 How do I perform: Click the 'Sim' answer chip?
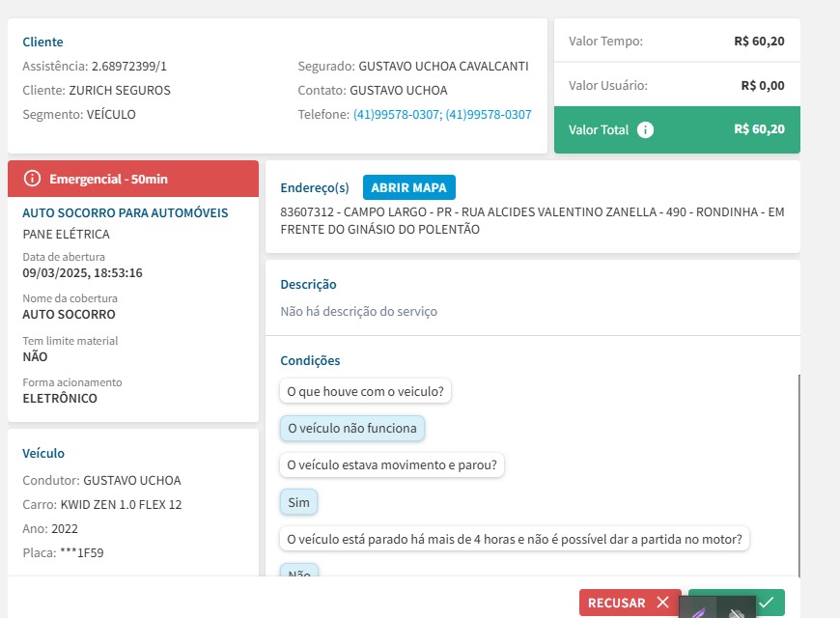click(x=298, y=502)
